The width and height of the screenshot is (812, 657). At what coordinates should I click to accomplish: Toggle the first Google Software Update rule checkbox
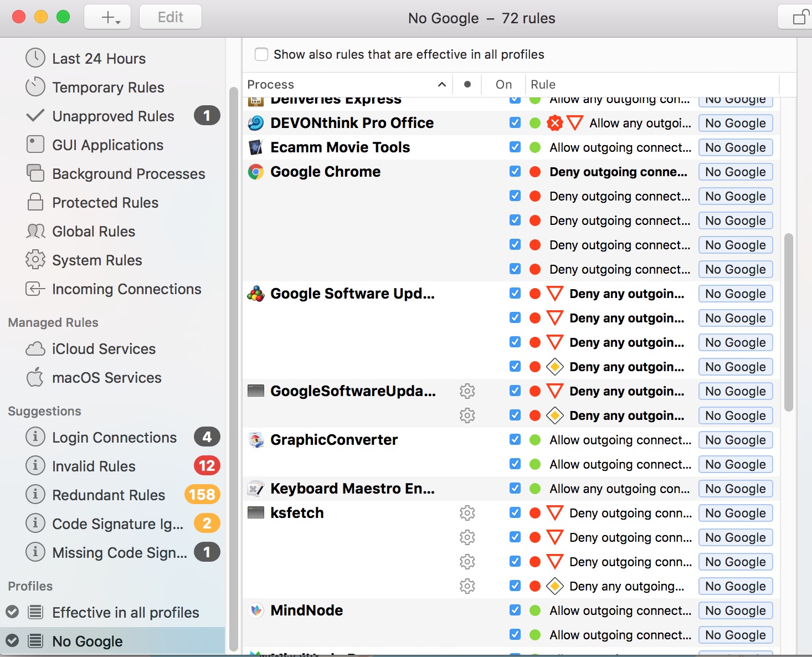pos(515,293)
